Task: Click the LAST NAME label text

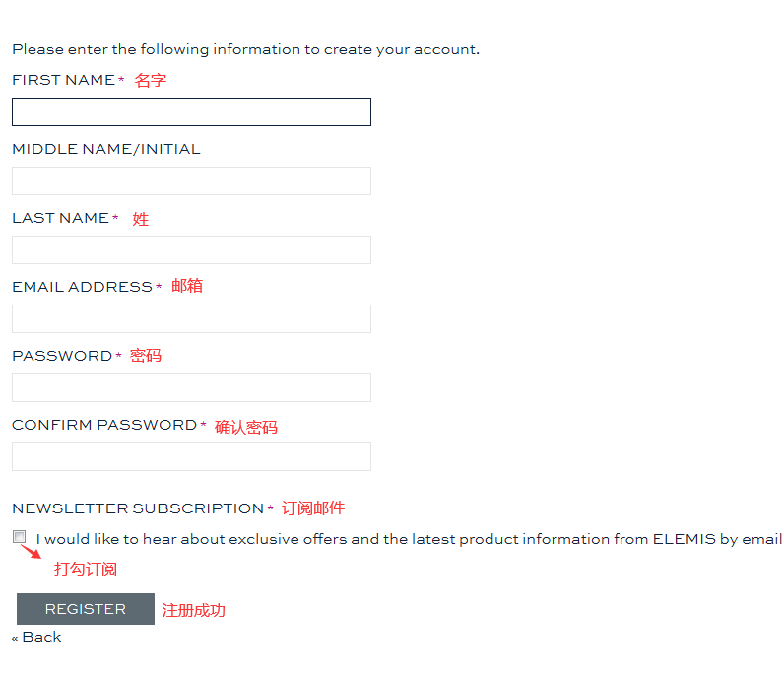Action: coord(60,218)
